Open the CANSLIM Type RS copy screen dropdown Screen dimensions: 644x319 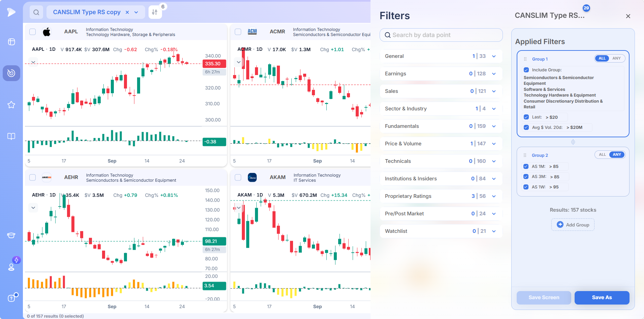136,12
